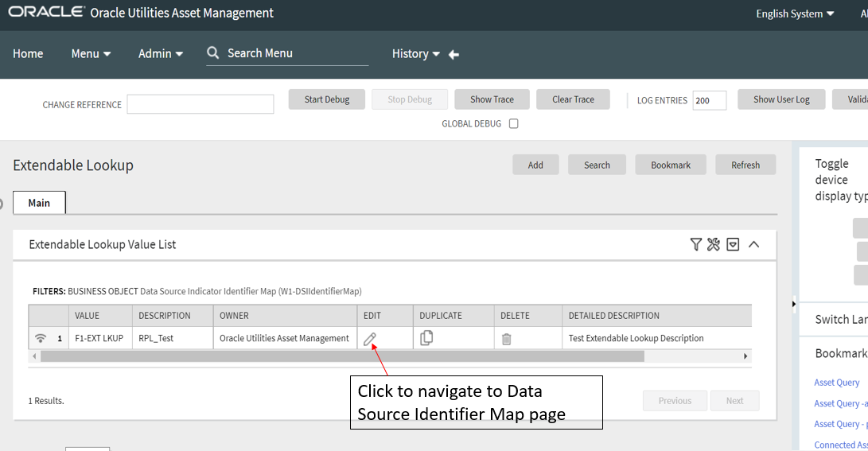Click the Oracle Utilities Asset Management owner cell
The image size is (868, 451).
click(x=285, y=338)
